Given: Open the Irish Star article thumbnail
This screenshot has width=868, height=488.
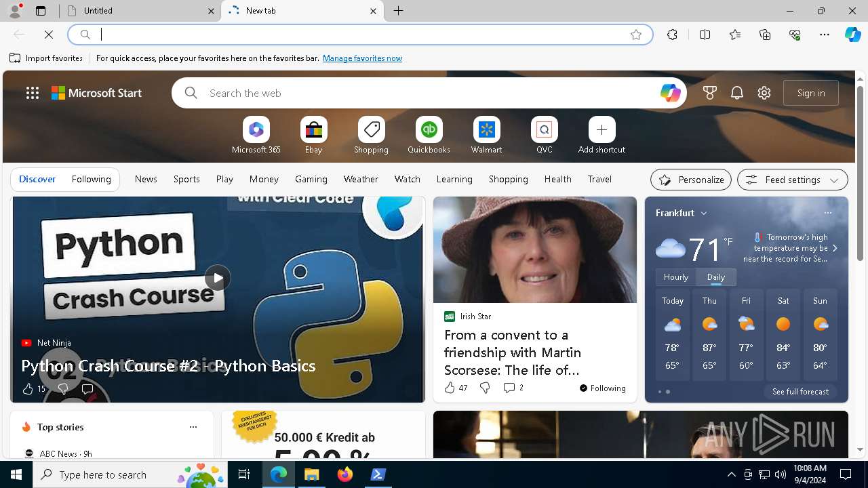Looking at the screenshot, I should (535, 250).
